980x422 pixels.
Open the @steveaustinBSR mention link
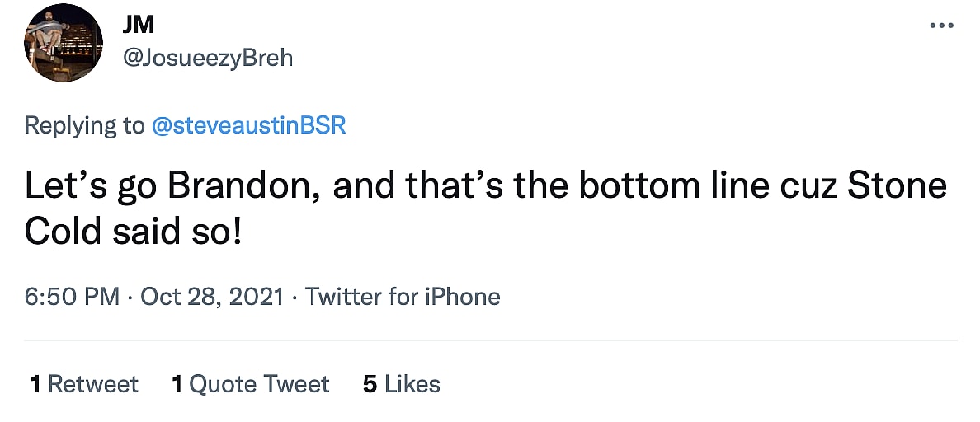tap(248, 125)
